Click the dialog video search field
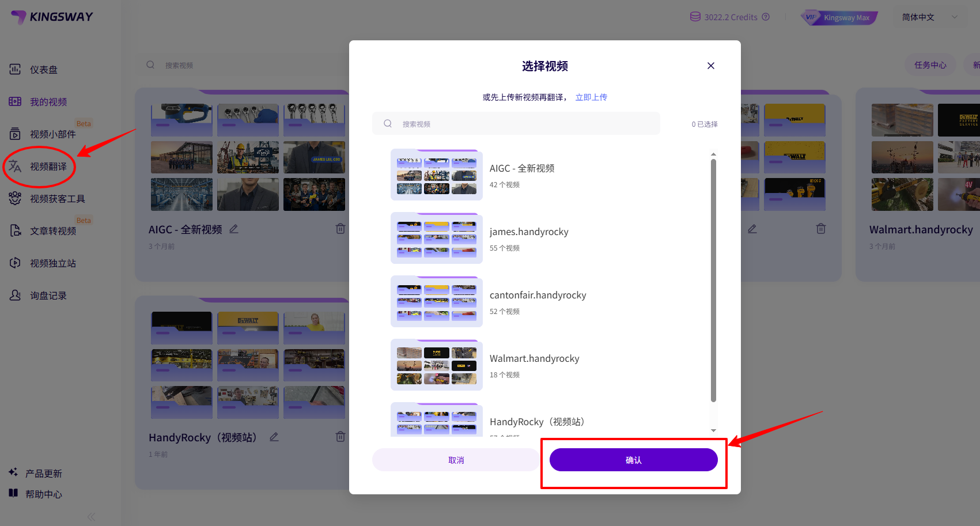Viewport: 980px width, 526px height. pos(519,124)
